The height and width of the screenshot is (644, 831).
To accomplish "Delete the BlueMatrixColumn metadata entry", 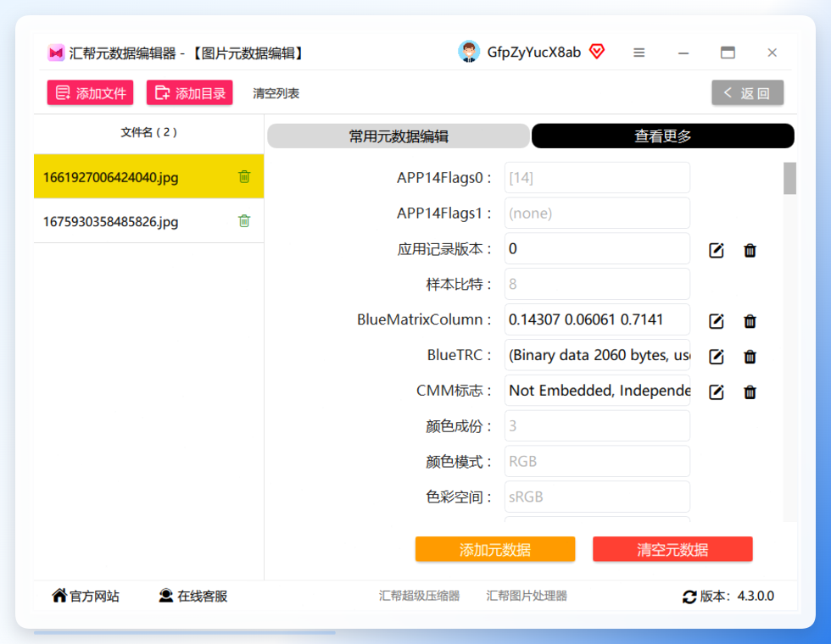I will (750, 321).
